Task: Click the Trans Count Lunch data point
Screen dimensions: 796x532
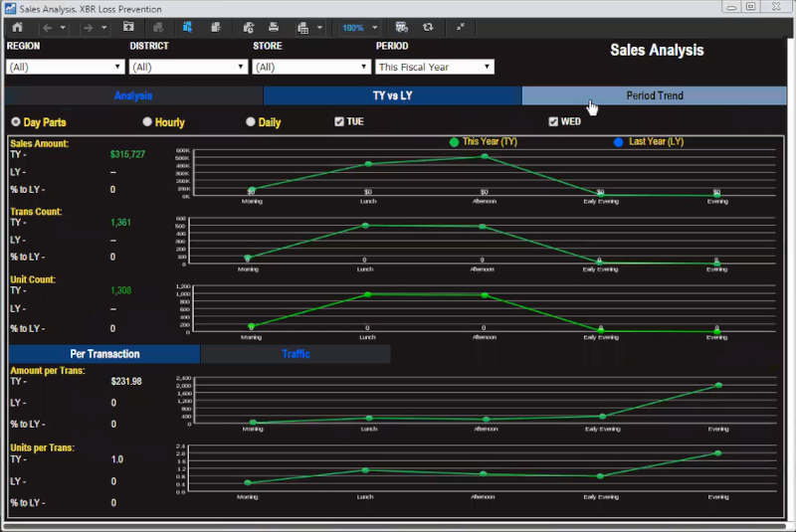Action: (365, 226)
